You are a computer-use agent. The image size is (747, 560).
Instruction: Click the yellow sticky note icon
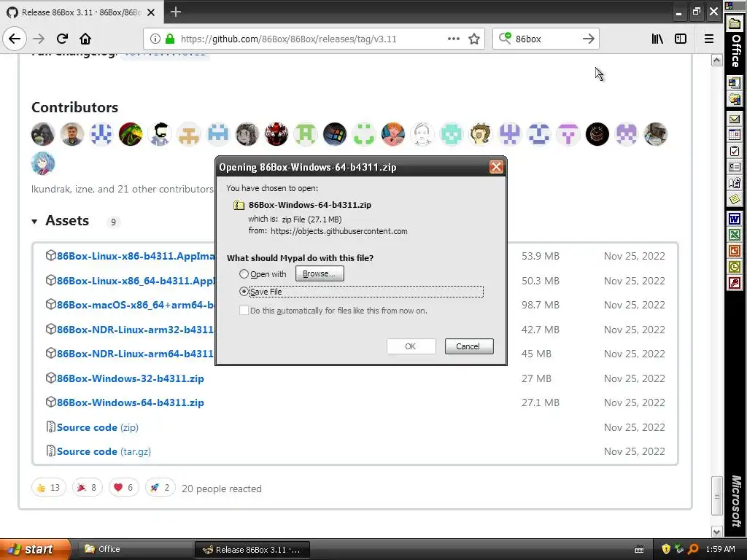735,198
